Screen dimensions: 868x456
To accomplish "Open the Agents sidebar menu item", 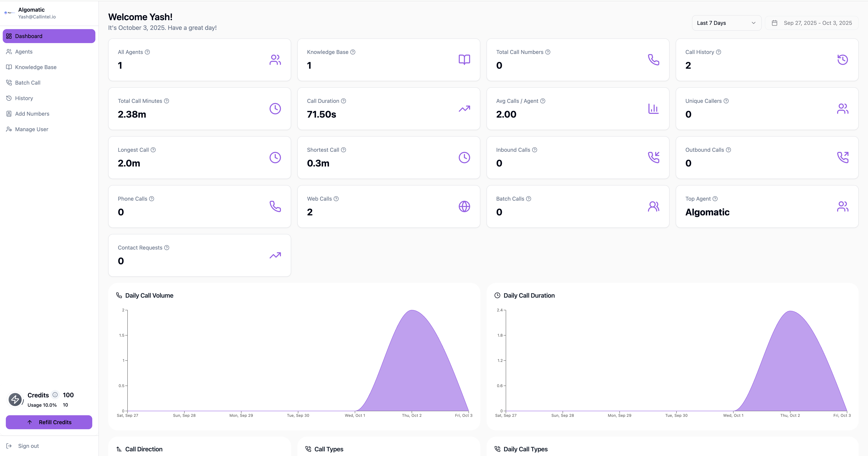I will tap(24, 52).
